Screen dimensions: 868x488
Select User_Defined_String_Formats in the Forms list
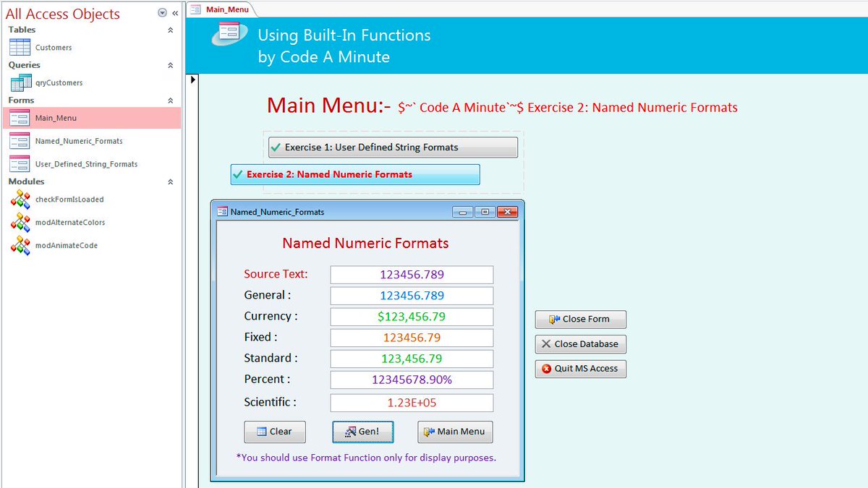(86, 165)
